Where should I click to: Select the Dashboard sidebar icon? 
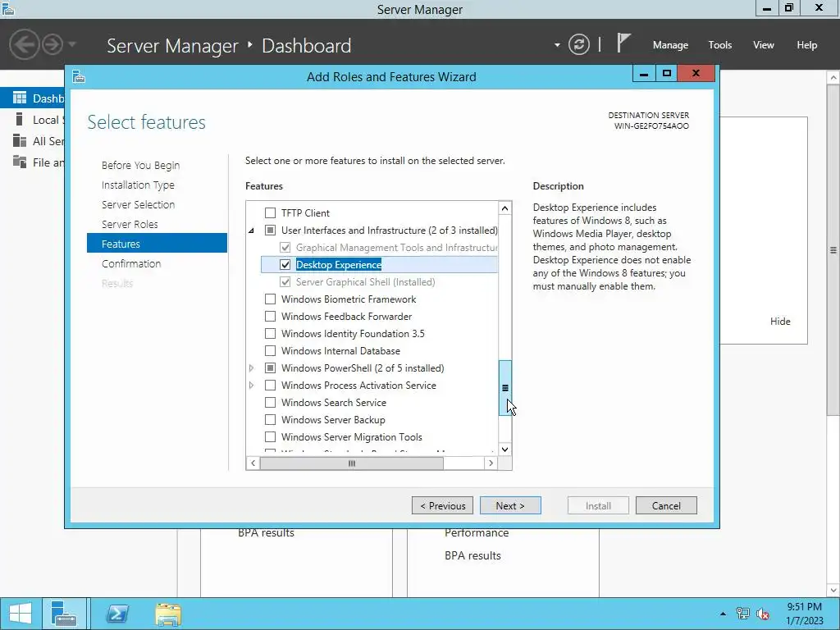pos(20,98)
